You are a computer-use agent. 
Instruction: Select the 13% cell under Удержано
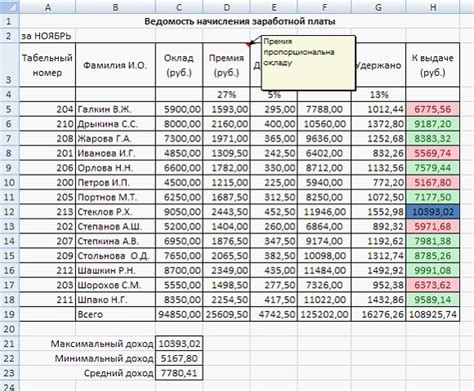point(378,94)
